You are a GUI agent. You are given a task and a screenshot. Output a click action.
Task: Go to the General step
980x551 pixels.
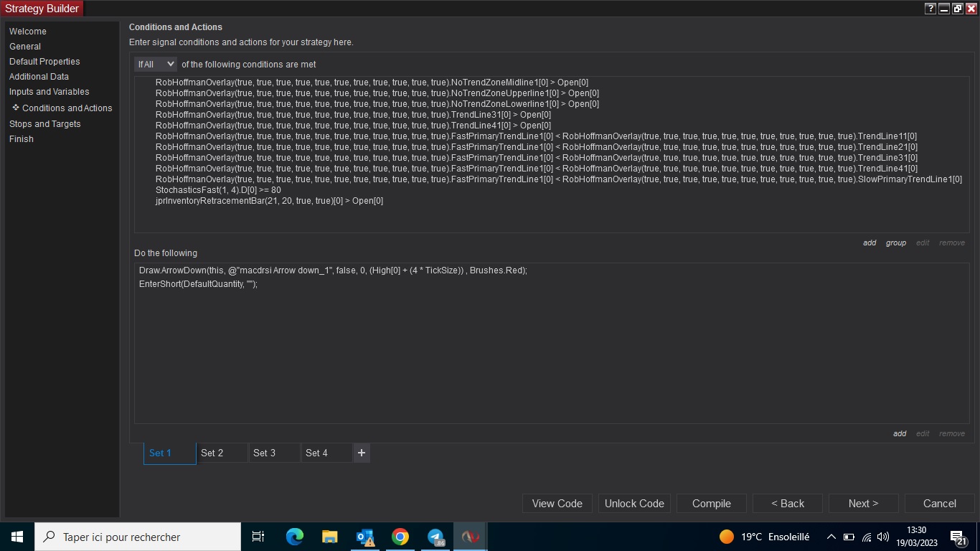(25, 47)
